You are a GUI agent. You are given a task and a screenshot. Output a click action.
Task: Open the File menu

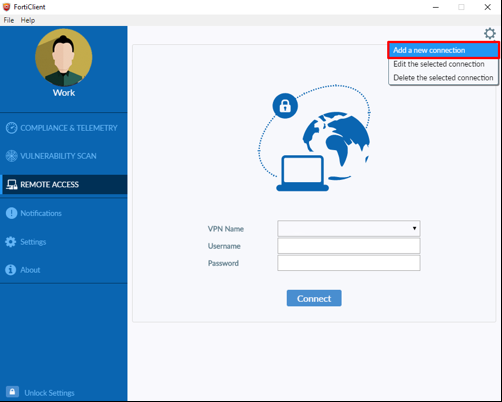[x=9, y=20]
